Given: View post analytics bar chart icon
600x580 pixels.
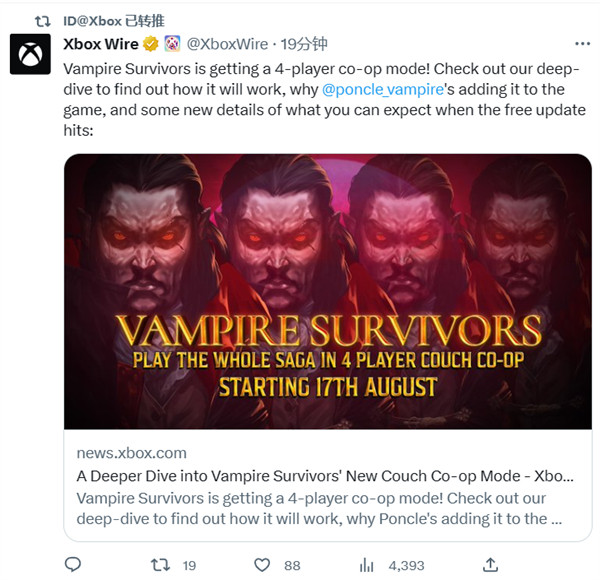Looking at the screenshot, I should 366,565.
